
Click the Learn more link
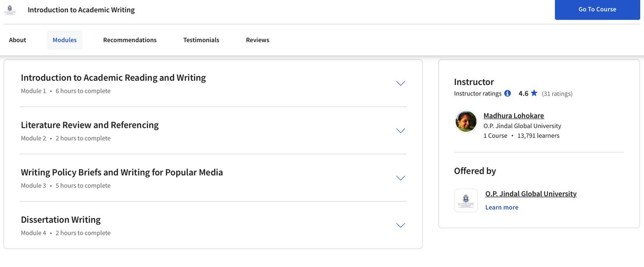pyautogui.click(x=502, y=207)
